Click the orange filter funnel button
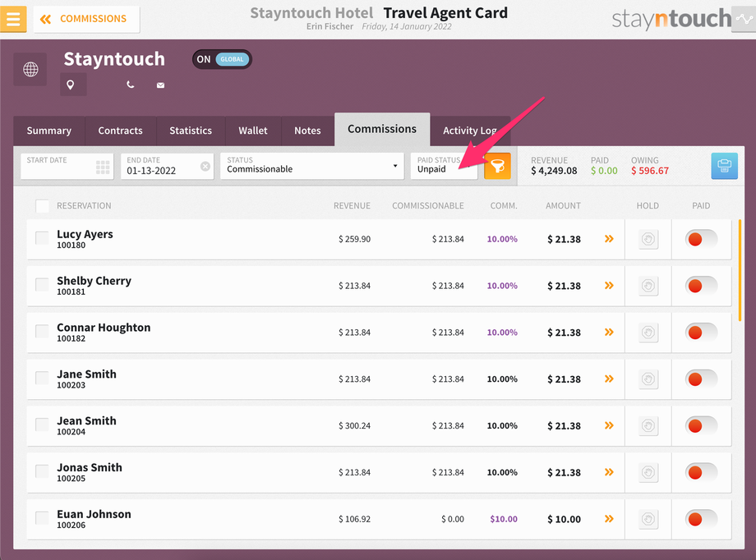The width and height of the screenshot is (756, 560). point(497,166)
